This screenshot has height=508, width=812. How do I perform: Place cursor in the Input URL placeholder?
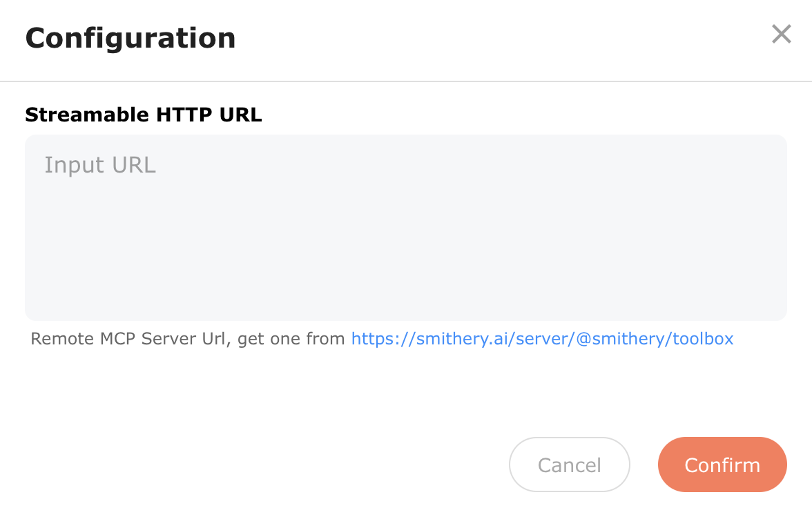point(101,165)
